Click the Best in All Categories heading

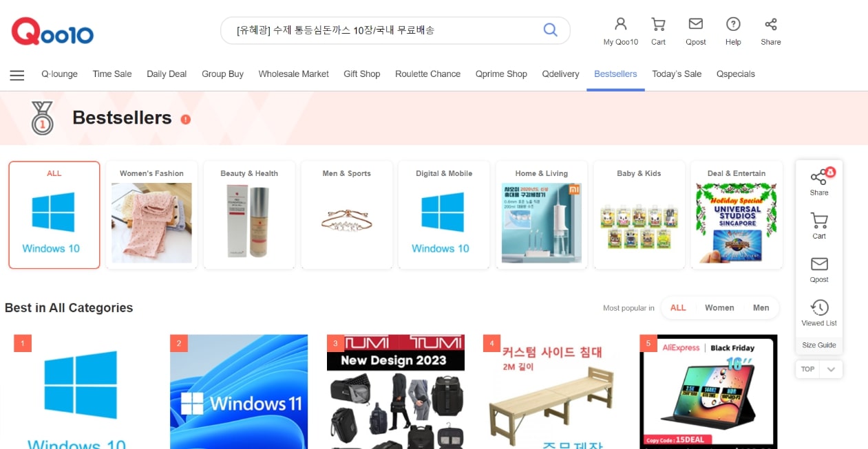[x=69, y=308]
